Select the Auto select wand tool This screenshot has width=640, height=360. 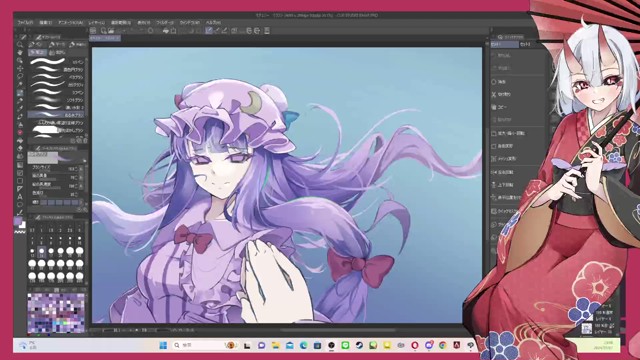tap(20, 84)
